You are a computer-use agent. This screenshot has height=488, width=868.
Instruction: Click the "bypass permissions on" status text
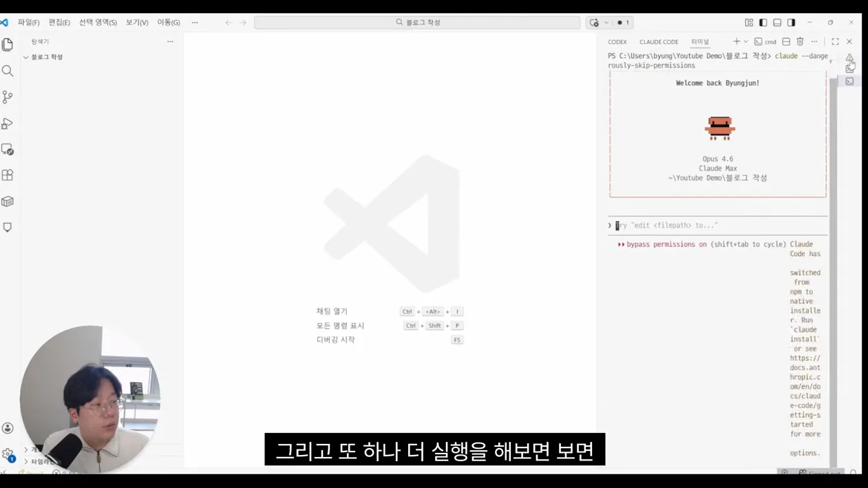(x=666, y=244)
